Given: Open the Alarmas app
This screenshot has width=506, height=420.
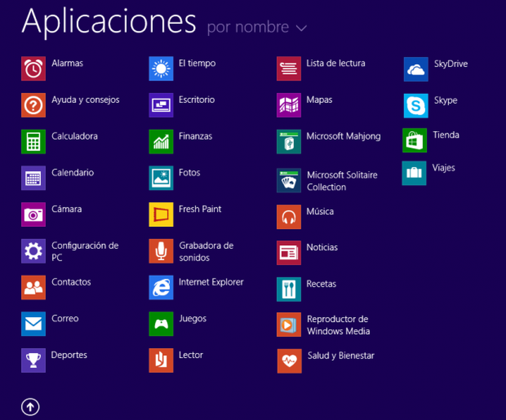Looking at the screenshot, I should [x=33, y=68].
